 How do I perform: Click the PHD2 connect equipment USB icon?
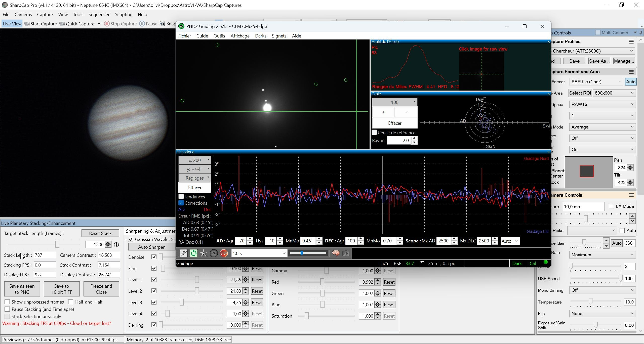184,253
